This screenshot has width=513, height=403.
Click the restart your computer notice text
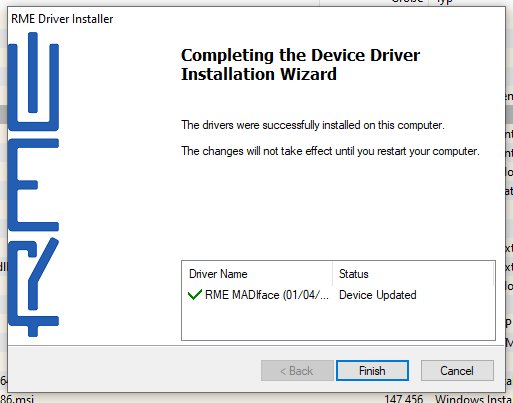[330, 151]
